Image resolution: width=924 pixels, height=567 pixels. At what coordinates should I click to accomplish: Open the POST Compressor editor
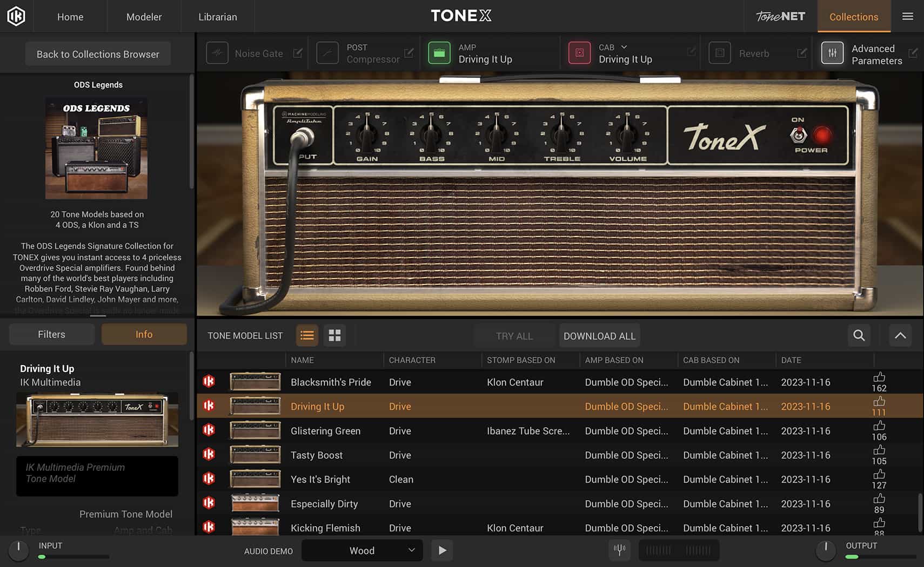pos(409,53)
